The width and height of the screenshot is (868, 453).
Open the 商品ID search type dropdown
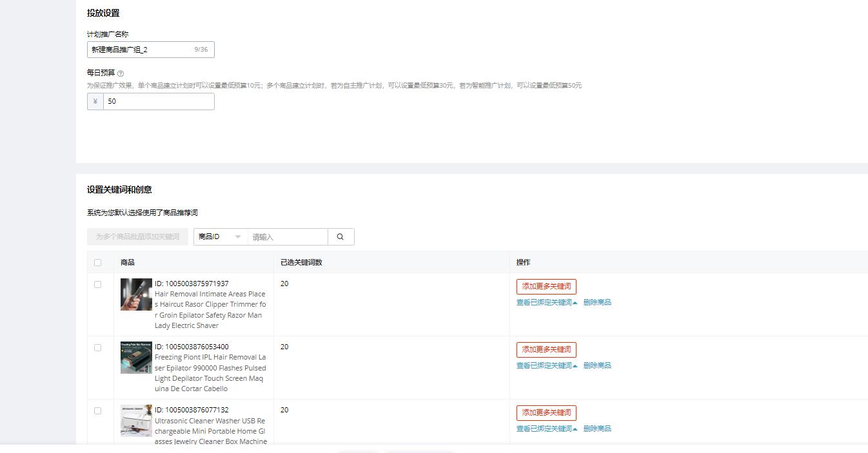click(x=220, y=236)
